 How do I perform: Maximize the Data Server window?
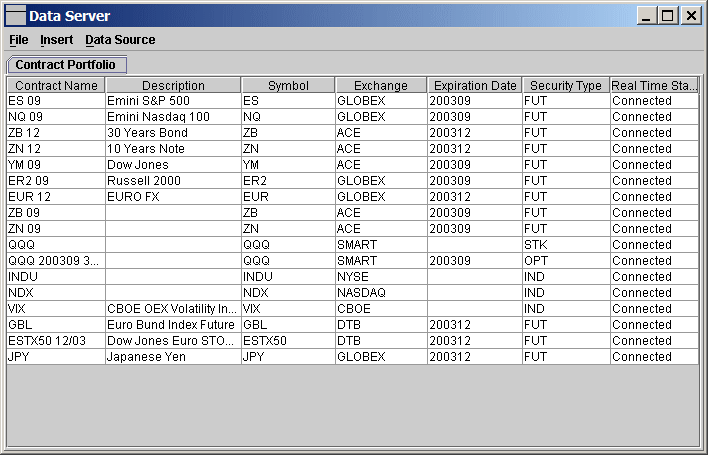(668, 16)
